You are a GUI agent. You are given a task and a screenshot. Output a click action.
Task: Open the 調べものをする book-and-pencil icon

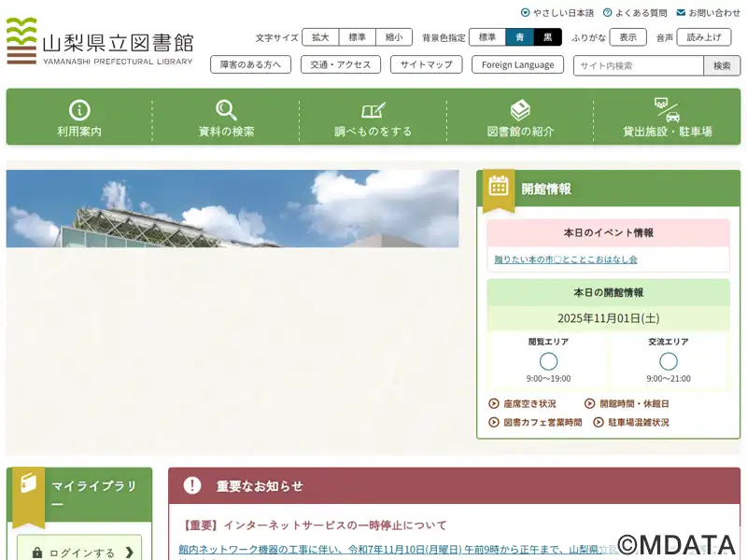tap(373, 110)
